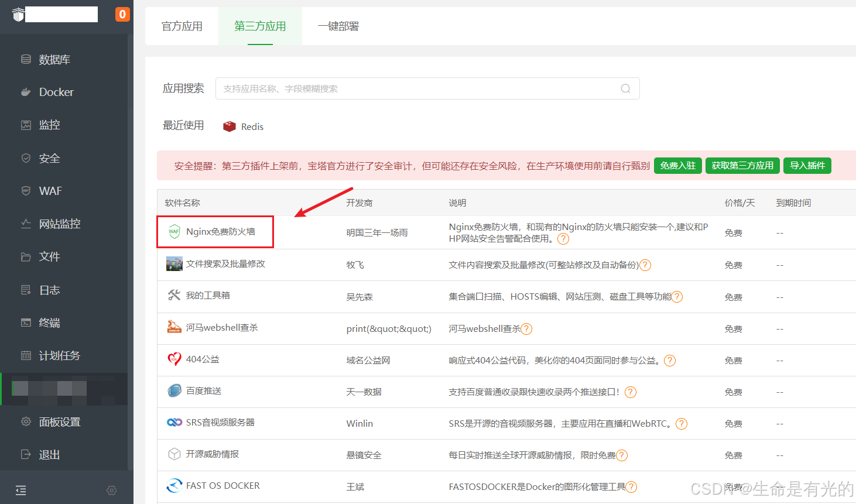Click the sidebar settings gear icon at the bottom
856x504 pixels.
(112, 490)
